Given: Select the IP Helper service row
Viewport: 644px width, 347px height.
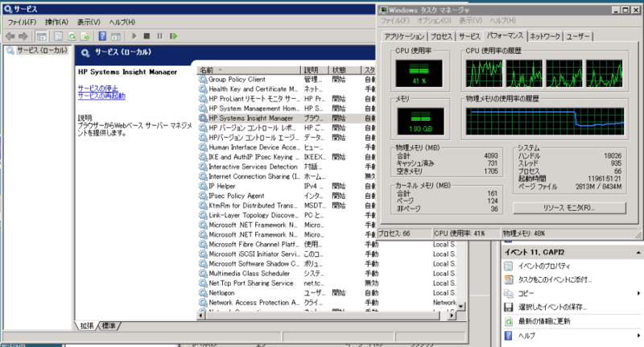Looking at the screenshot, I should [x=287, y=186].
